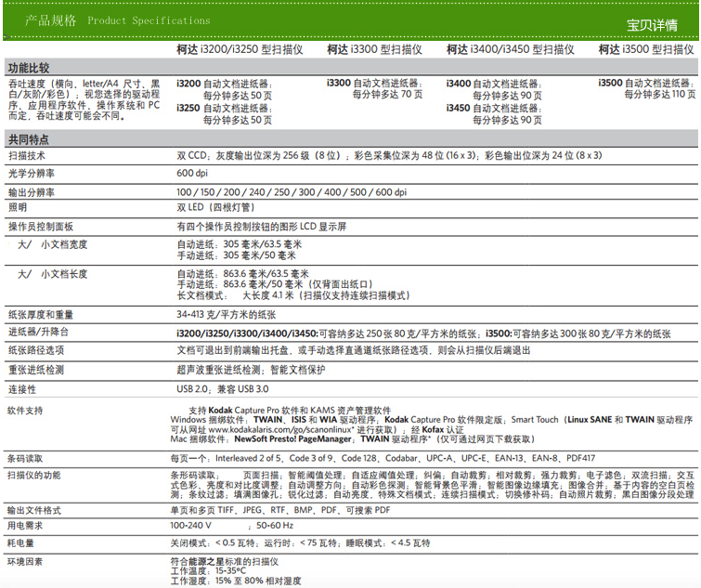The width and height of the screenshot is (701, 588).
Task: Click the USB 2.0；兼容 USB 3.0 value
Action: [223, 389]
